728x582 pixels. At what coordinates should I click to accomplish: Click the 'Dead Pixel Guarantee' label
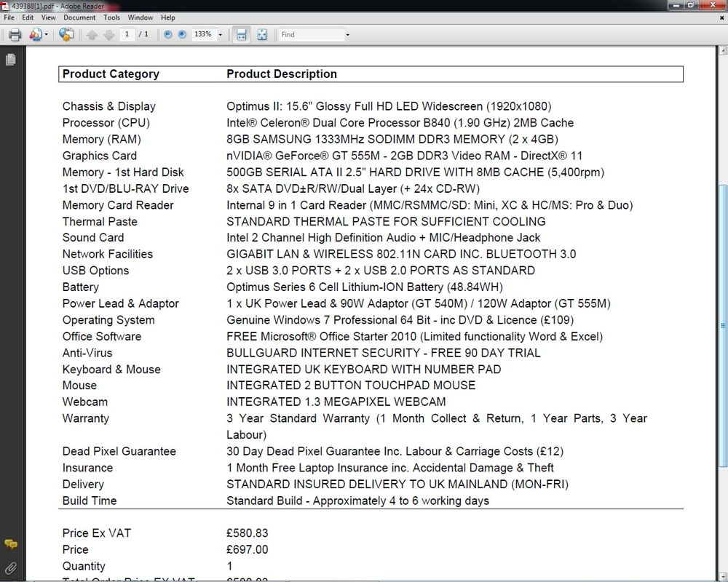(x=119, y=452)
